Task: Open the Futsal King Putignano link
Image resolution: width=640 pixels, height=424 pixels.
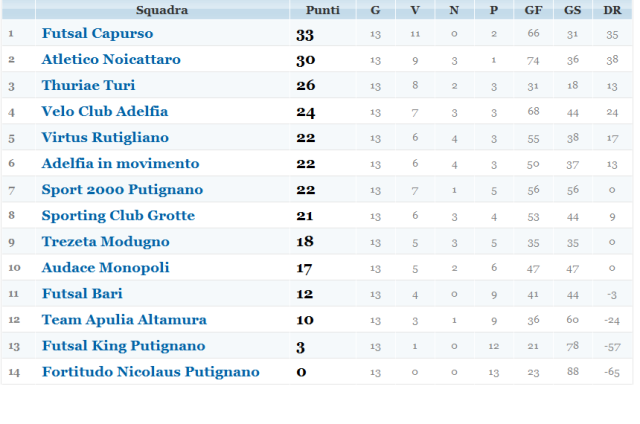Action: [x=124, y=346]
